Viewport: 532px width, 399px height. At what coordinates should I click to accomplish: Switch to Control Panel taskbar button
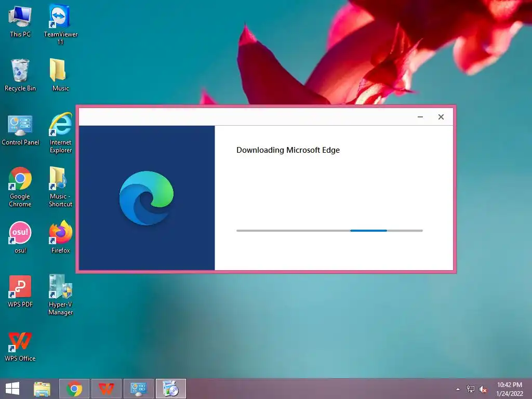(138, 389)
